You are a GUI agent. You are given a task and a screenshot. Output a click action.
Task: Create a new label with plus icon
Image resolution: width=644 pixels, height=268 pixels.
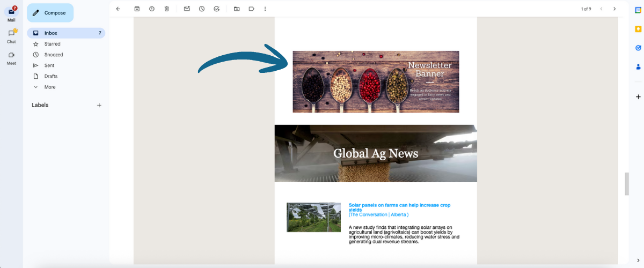click(99, 105)
